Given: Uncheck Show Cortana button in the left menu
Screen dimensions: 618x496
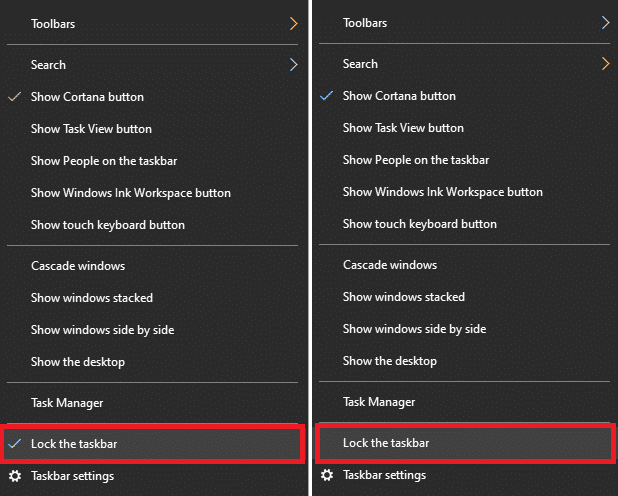Looking at the screenshot, I should click(87, 97).
